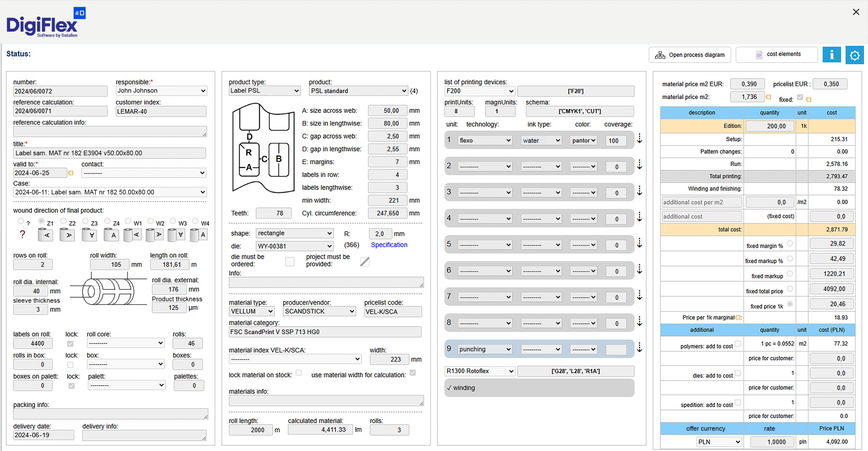Expand the Case dropdown

tap(110, 192)
